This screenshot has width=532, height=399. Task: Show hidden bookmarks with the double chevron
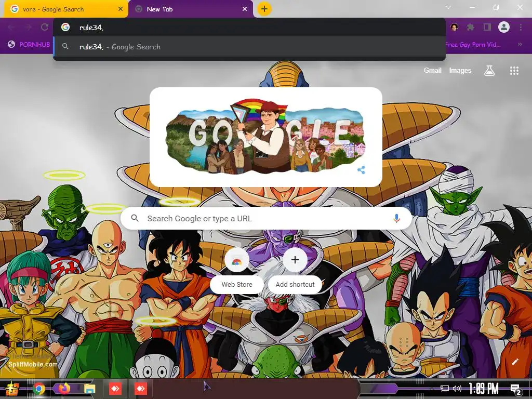click(520, 45)
